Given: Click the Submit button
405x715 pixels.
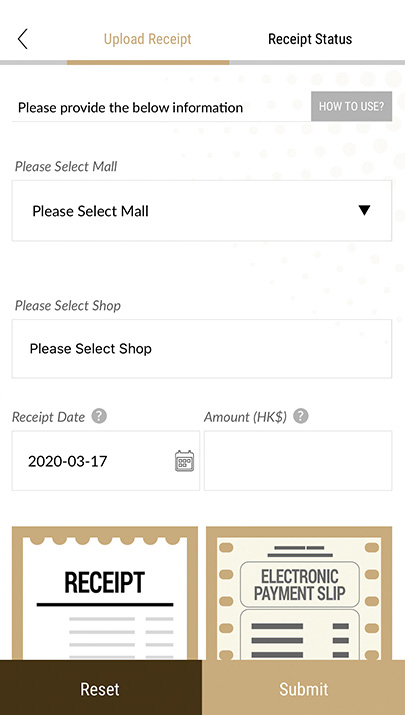Looking at the screenshot, I should (x=304, y=688).
